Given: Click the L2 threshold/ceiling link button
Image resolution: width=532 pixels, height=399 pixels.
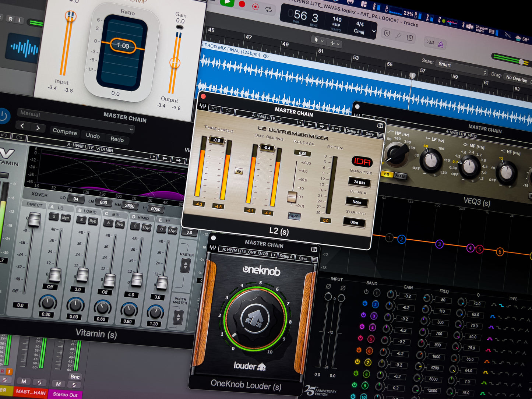Looking at the screenshot, I should (x=239, y=171).
